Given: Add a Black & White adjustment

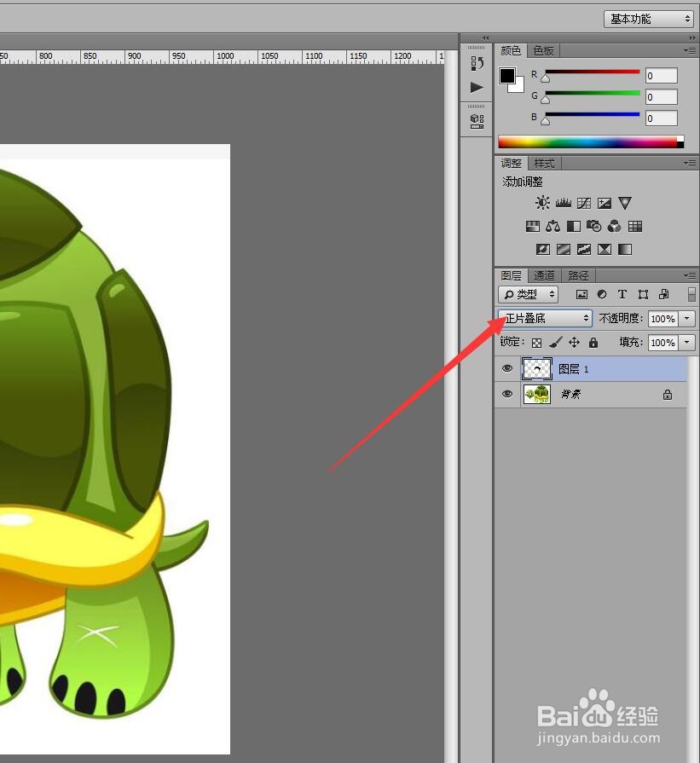Looking at the screenshot, I should (x=574, y=226).
